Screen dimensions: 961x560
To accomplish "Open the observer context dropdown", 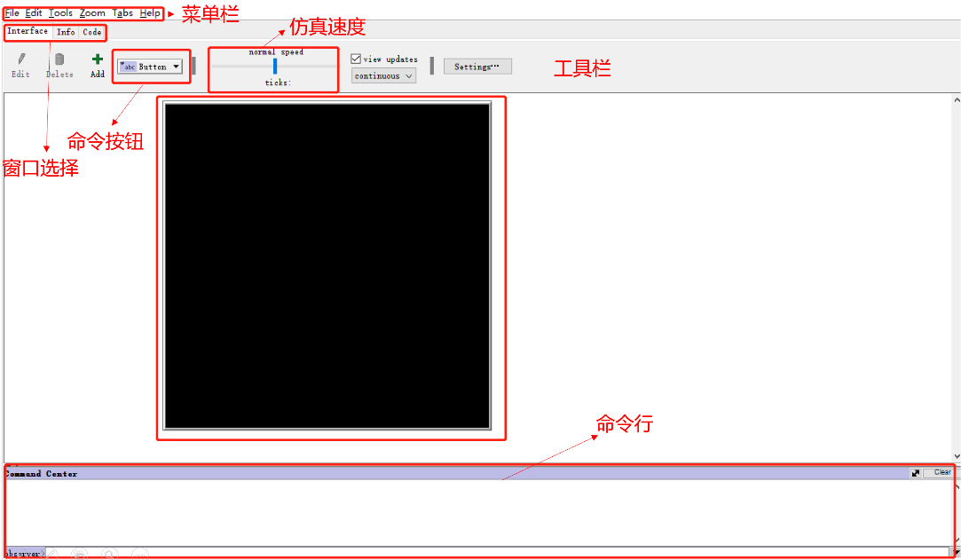I will (24, 553).
